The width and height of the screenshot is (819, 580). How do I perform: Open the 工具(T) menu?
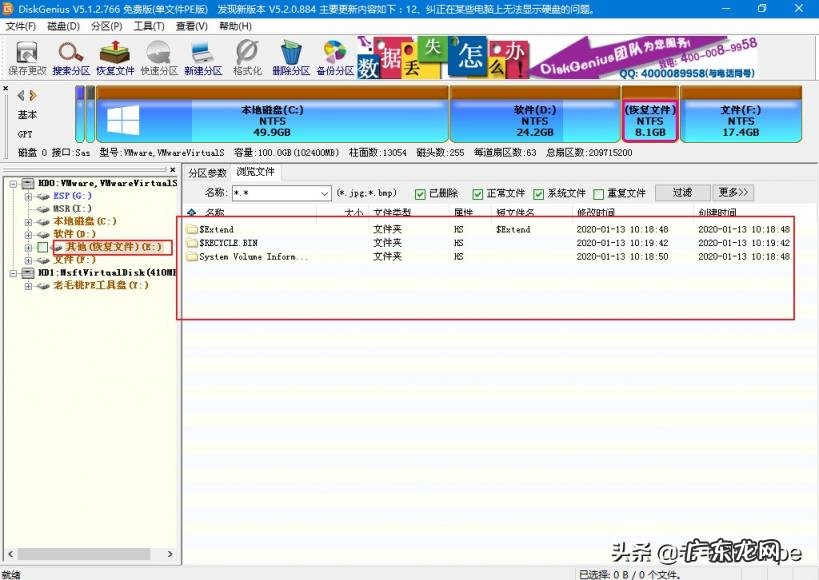[x=147, y=26]
